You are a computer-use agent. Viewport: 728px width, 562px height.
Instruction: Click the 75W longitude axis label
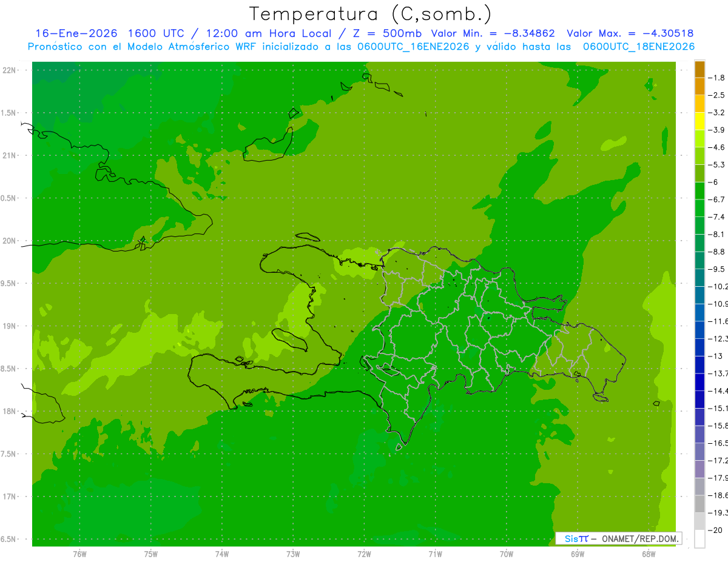(x=150, y=554)
